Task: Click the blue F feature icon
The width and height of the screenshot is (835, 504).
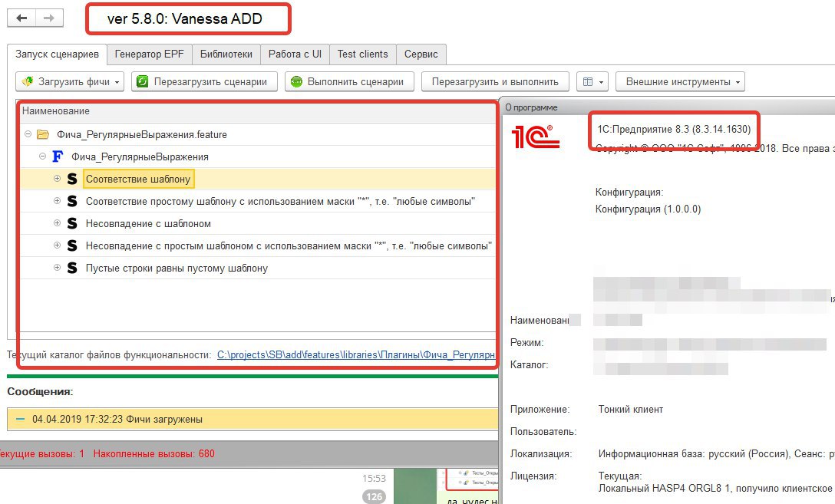Action: click(57, 156)
